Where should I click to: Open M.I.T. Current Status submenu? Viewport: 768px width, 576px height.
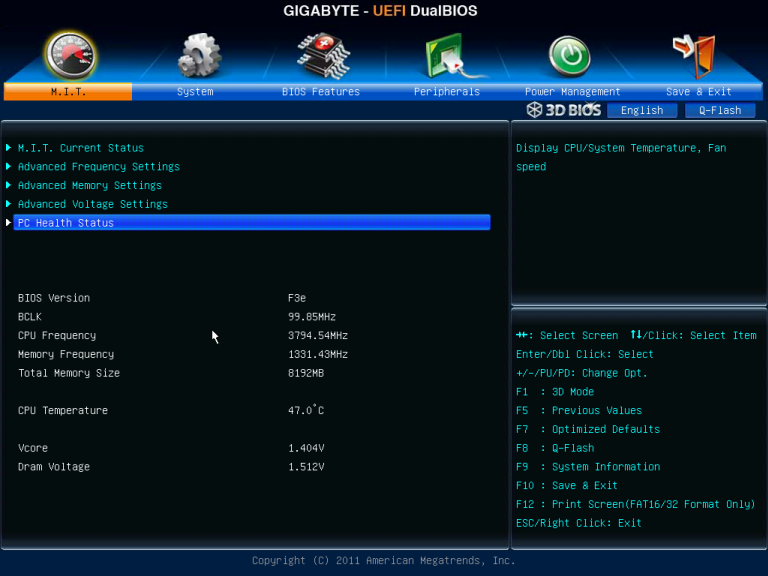pyautogui.click(x=81, y=148)
